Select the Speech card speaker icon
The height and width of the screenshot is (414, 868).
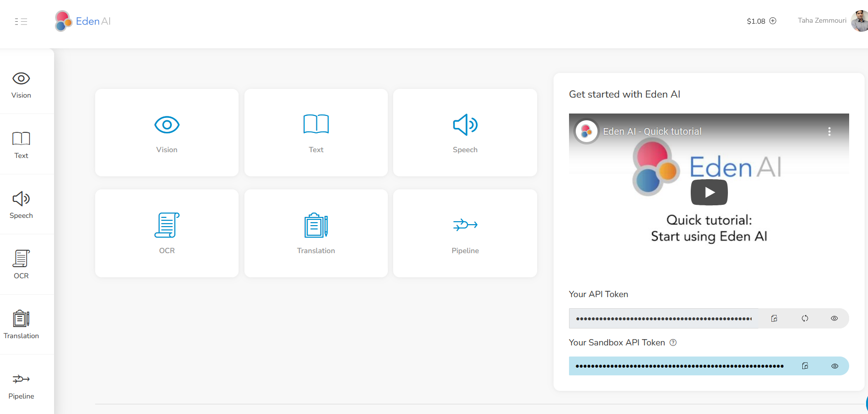coord(465,125)
